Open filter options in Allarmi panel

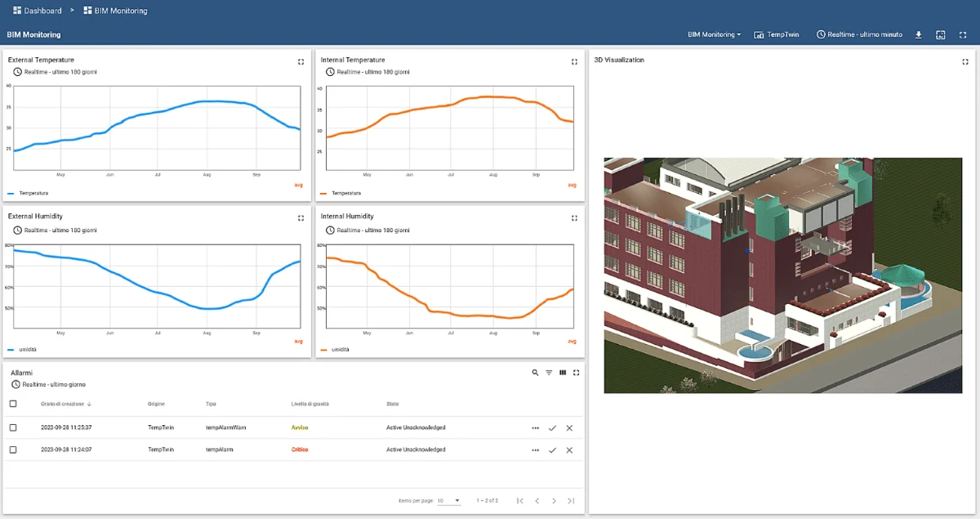549,373
